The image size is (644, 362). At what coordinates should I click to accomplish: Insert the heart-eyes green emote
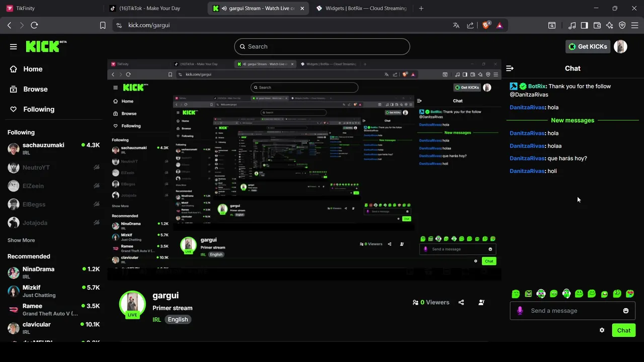pyautogui.click(x=630, y=294)
